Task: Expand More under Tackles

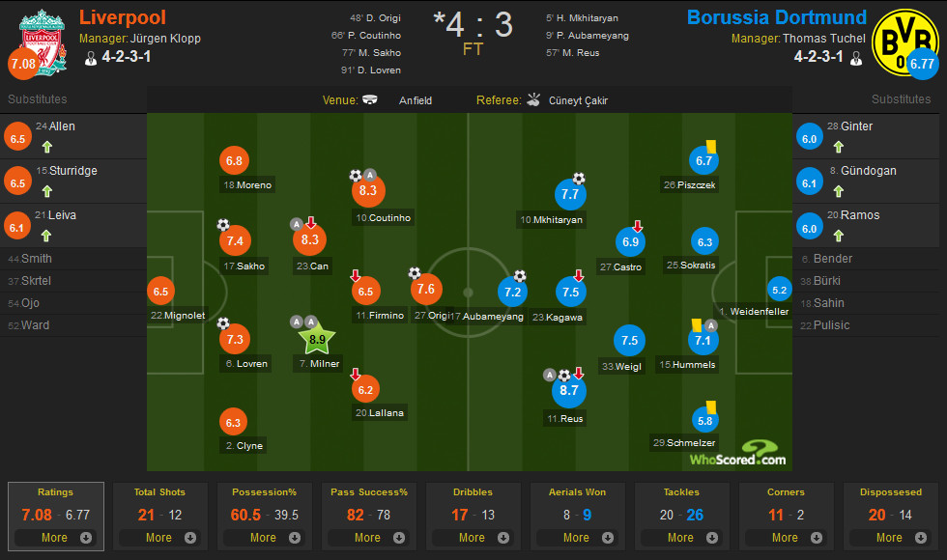Action: (x=680, y=538)
